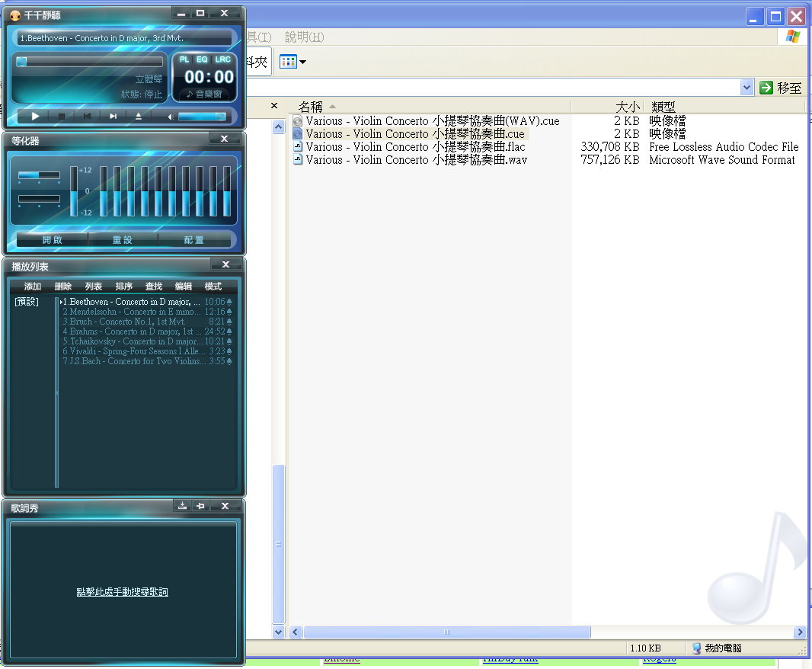The height and width of the screenshot is (669, 812).
Task: Select the Violin Concerto (WAV).cue file
Action: [x=427, y=120]
